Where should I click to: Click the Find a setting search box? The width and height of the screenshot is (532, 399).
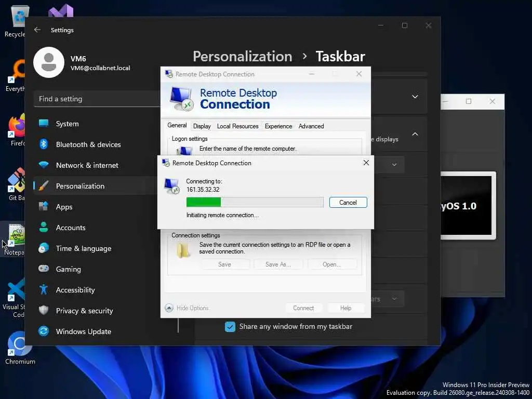(97, 99)
